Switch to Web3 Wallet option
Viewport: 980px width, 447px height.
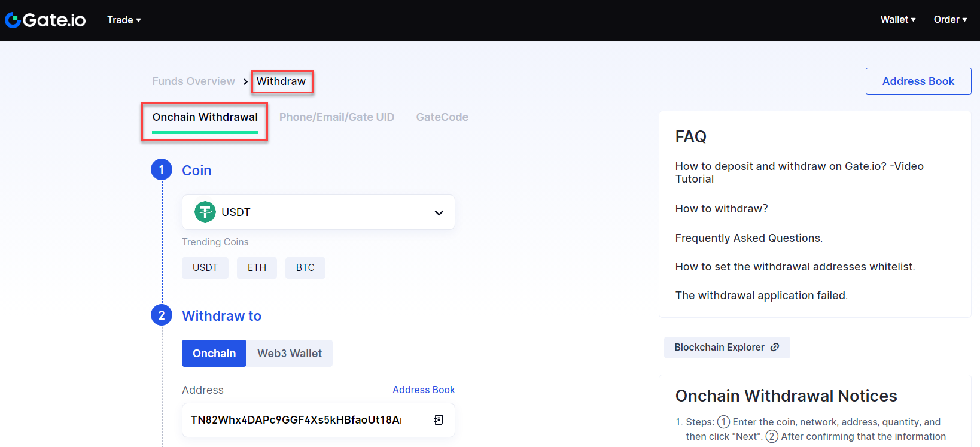[x=290, y=354]
